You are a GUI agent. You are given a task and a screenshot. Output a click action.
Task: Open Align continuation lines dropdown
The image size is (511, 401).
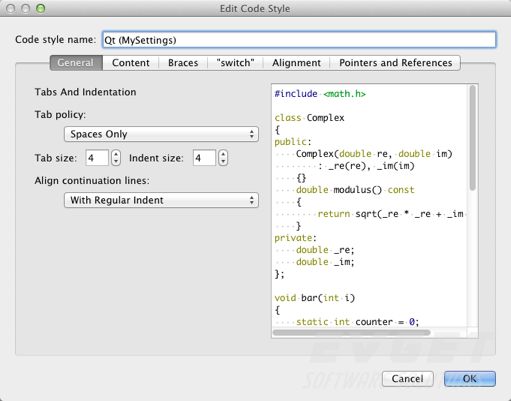(161, 200)
